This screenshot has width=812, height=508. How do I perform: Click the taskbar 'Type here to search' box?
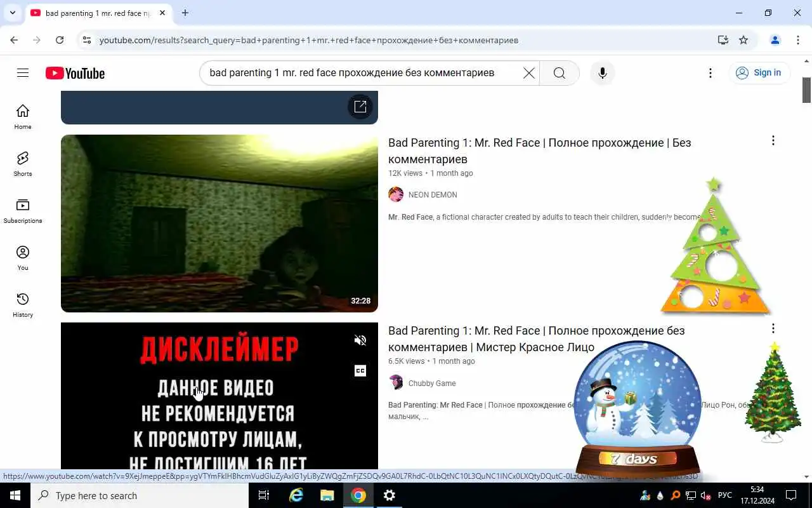click(140, 495)
